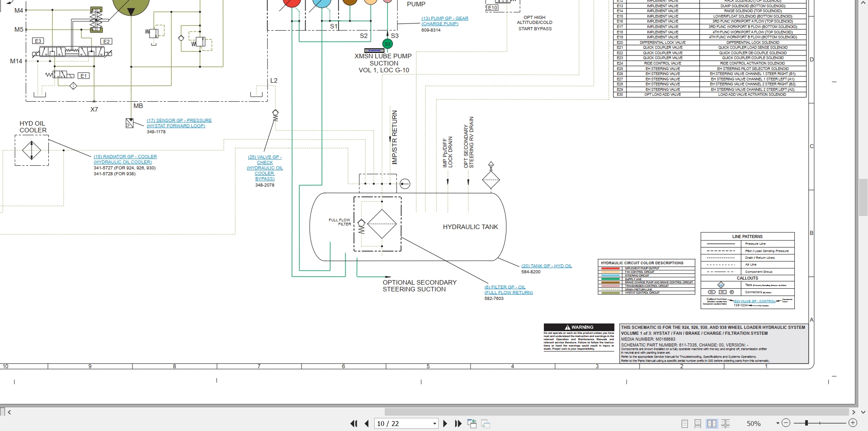Click HYDRAULIC CIRCUIT COLOR DESCRIPTIONS heading
Screen dimensions: 868x431
click(x=642, y=262)
